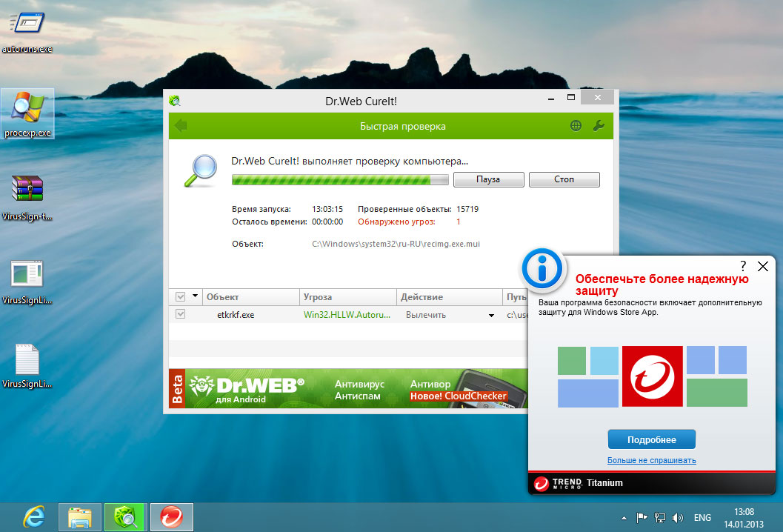Click Больше не спрашивать link
The width and height of the screenshot is (783, 532).
coord(652,461)
